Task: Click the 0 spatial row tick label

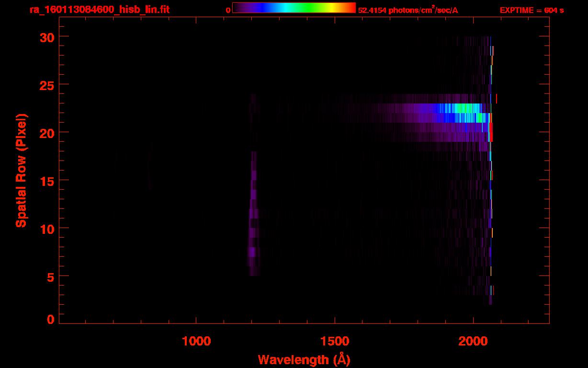Action: 51,320
